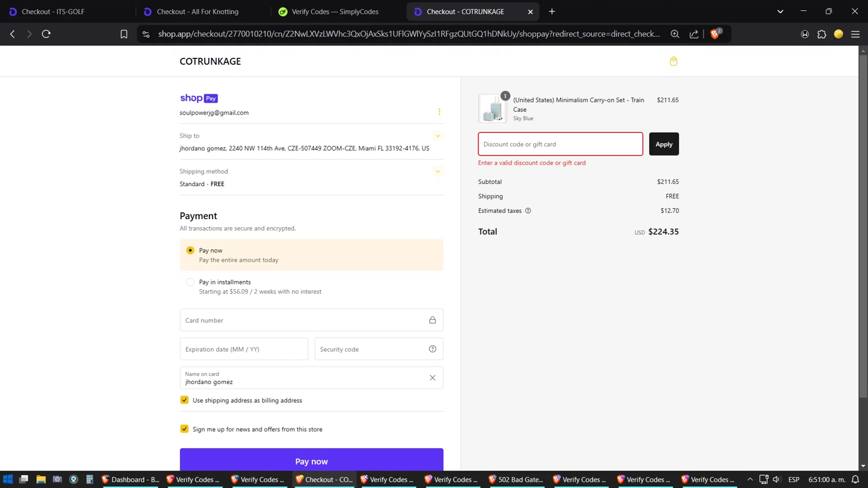
Task: Open the Brave Wallet icon
Action: pyautogui.click(x=805, y=34)
